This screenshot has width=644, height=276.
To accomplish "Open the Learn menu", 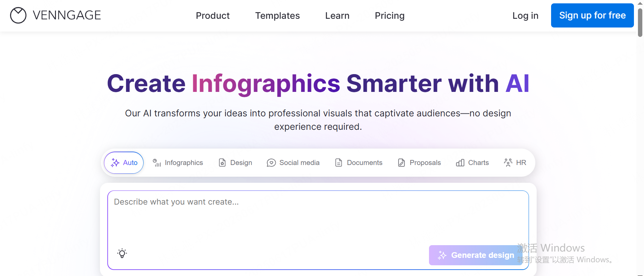I will point(337,15).
